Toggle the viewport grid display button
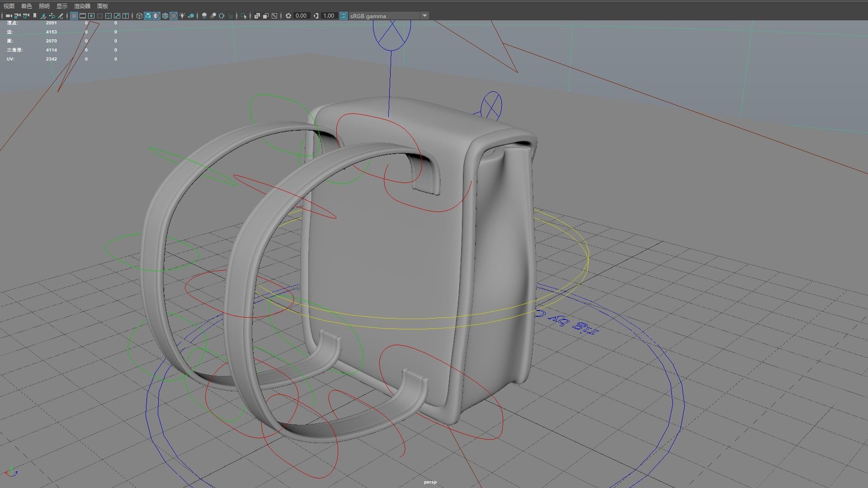 (74, 16)
